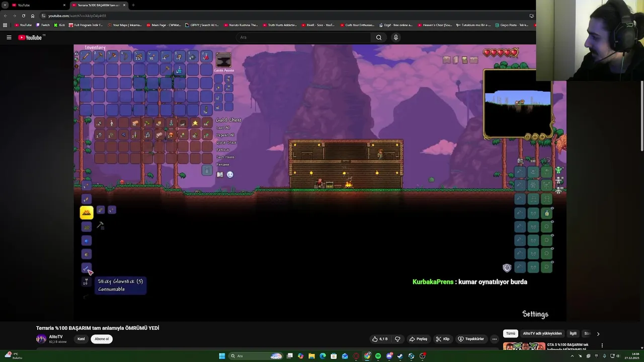The image size is (644, 362).
Task: Select the highlighted campfire crafting recipe
Action: pyautogui.click(x=87, y=213)
